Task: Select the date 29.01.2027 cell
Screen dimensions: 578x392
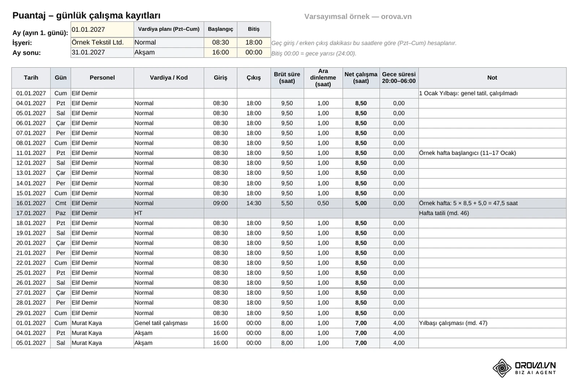Action: click(31, 313)
